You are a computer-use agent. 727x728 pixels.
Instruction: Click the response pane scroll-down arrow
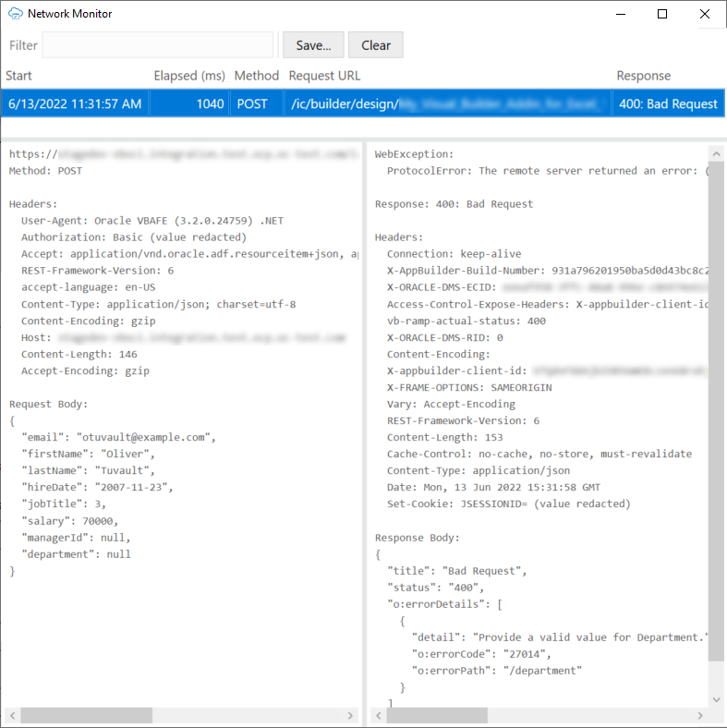point(716,699)
